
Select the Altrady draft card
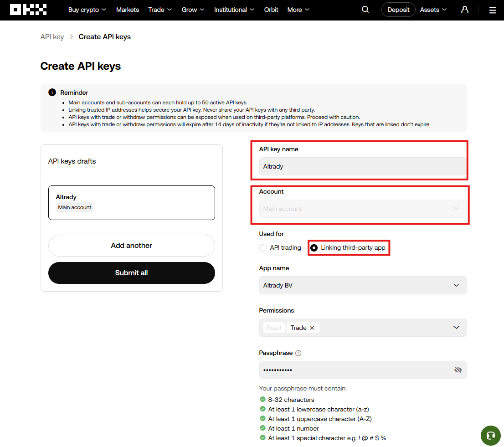click(x=131, y=203)
